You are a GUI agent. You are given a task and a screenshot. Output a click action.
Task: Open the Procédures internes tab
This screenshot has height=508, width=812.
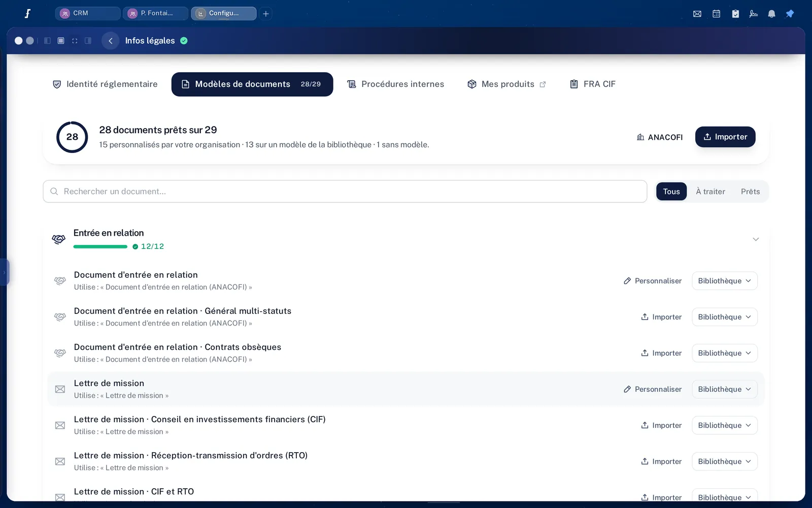(395, 84)
